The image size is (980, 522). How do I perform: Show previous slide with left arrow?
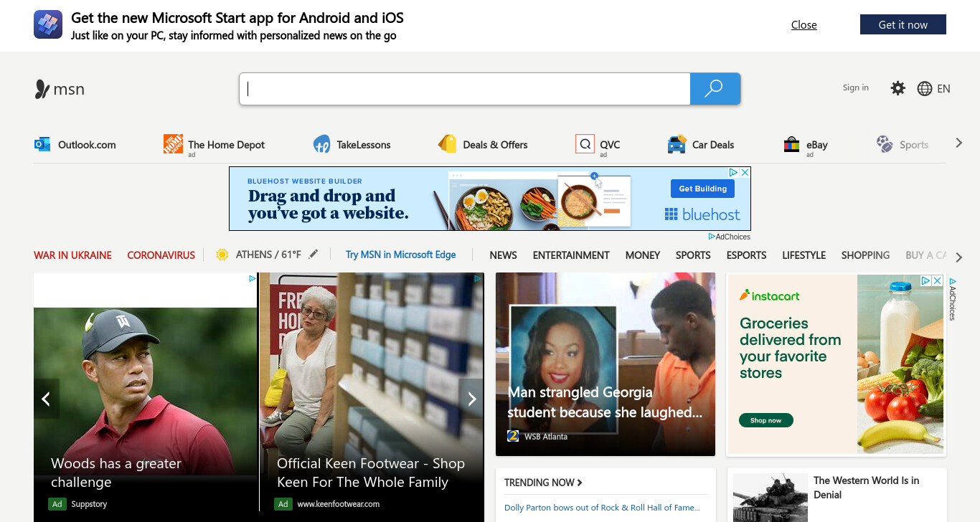[x=46, y=399]
